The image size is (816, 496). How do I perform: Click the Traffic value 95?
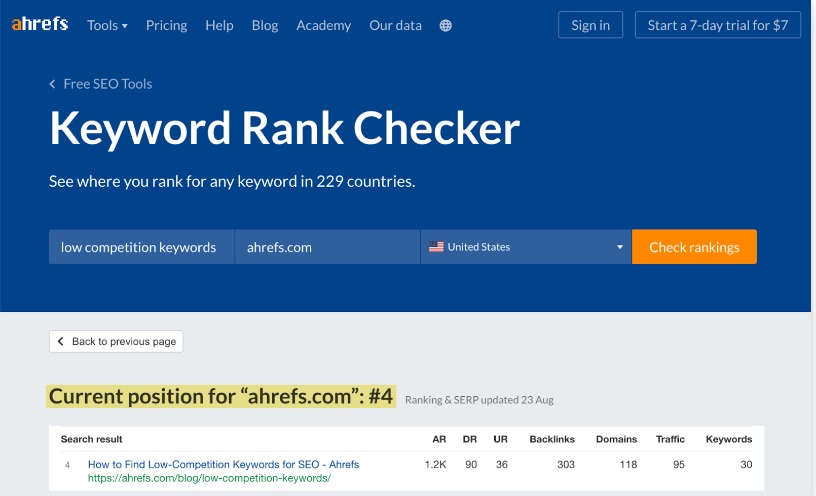point(679,464)
